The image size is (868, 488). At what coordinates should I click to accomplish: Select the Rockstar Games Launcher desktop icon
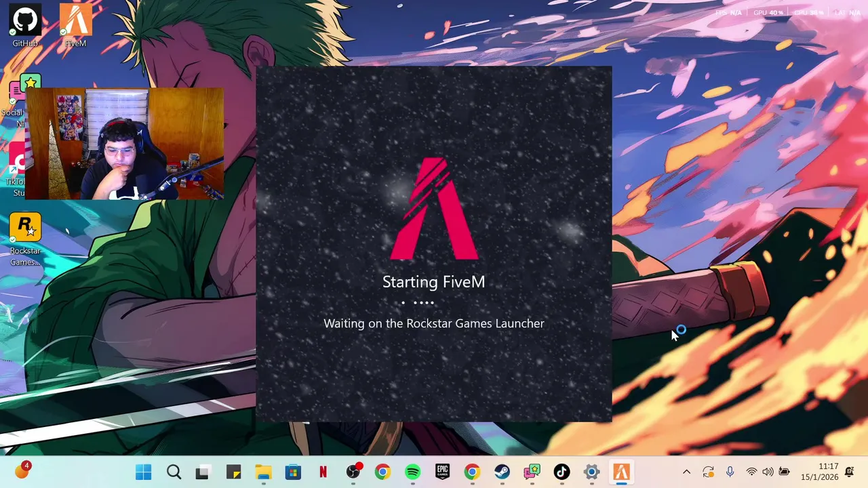tap(25, 240)
